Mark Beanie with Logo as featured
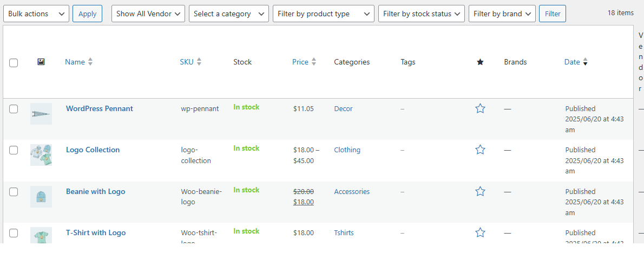The image size is (644, 265). 480,191
